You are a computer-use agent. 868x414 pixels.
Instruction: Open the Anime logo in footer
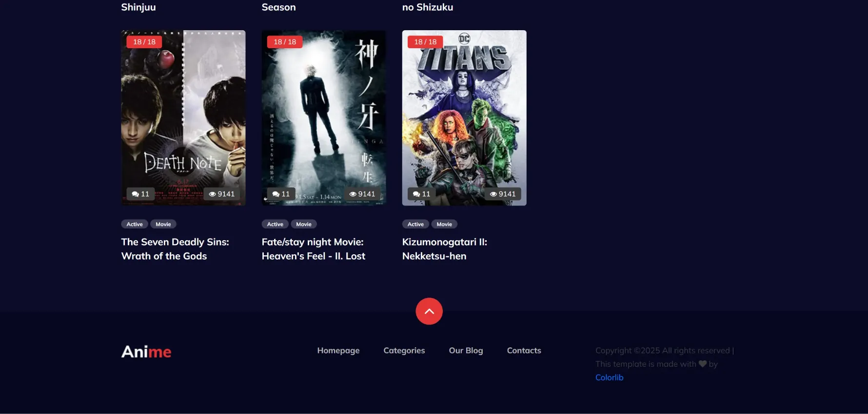146,352
